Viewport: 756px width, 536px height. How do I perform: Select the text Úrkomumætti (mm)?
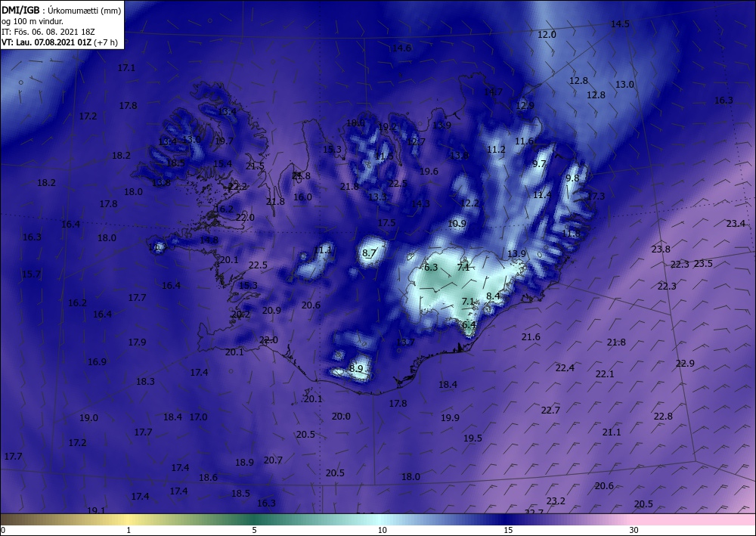pos(85,11)
